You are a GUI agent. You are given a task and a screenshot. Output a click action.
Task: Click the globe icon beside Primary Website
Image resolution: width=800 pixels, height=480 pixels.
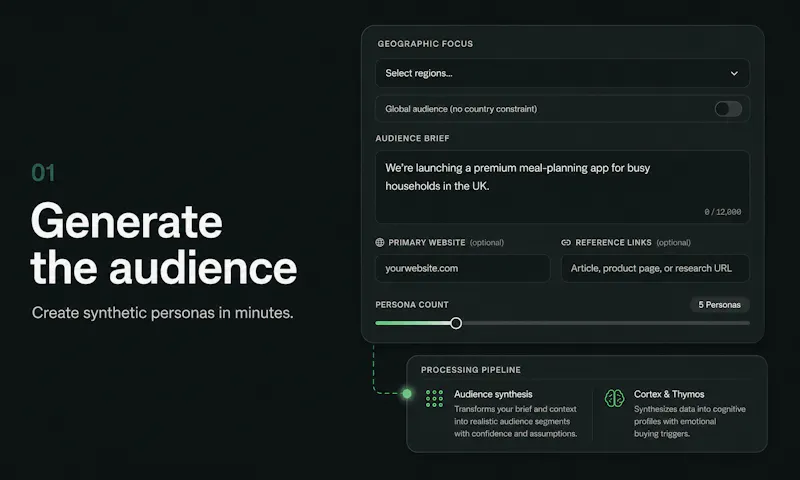click(x=380, y=242)
